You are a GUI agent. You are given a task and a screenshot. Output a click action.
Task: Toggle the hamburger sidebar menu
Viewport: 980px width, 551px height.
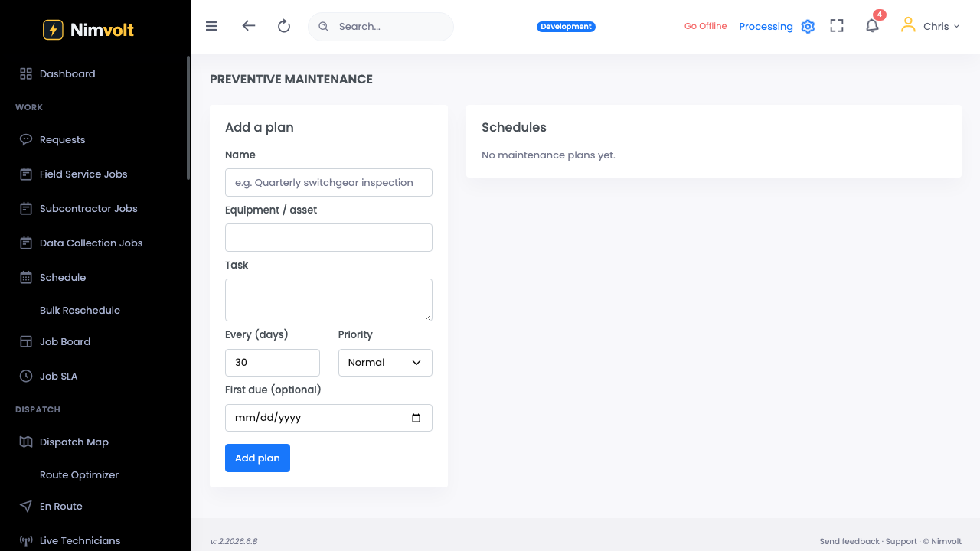pyautogui.click(x=211, y=26)
